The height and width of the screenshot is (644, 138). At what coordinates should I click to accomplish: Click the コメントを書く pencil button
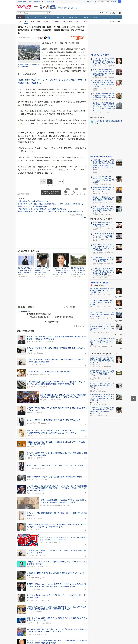click(69, 307)
